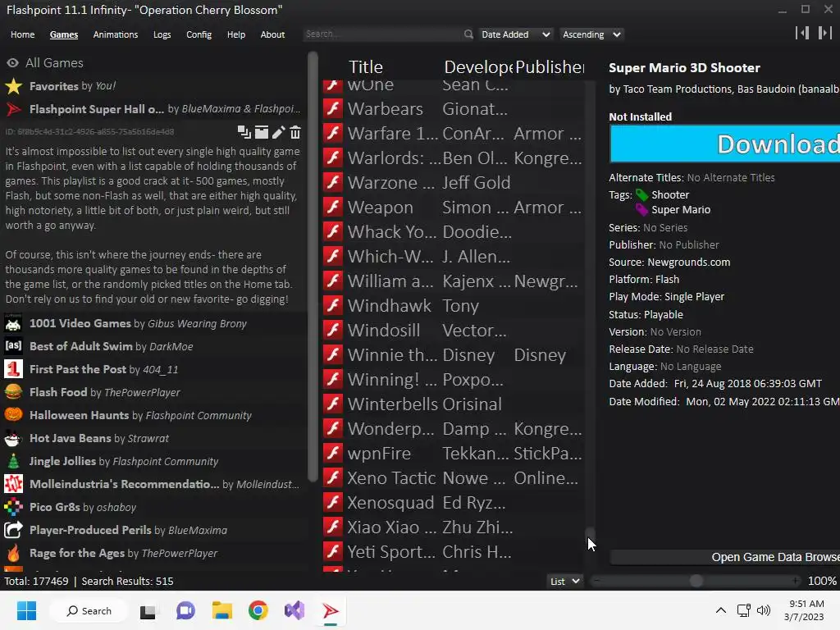Open Google Chrome from the taskbar
The image size is (840, 630).
tap(258, 610)
